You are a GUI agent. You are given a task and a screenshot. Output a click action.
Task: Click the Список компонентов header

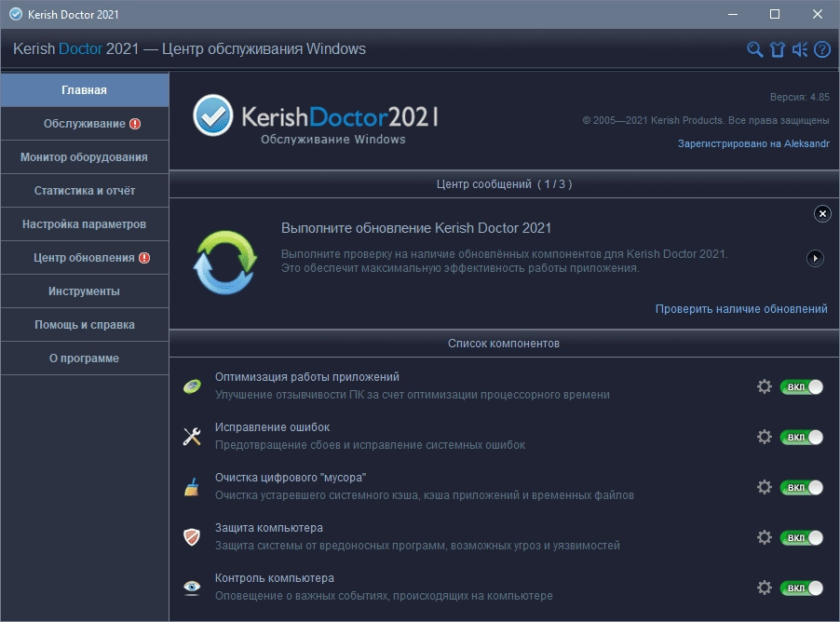tap(504, 344)
